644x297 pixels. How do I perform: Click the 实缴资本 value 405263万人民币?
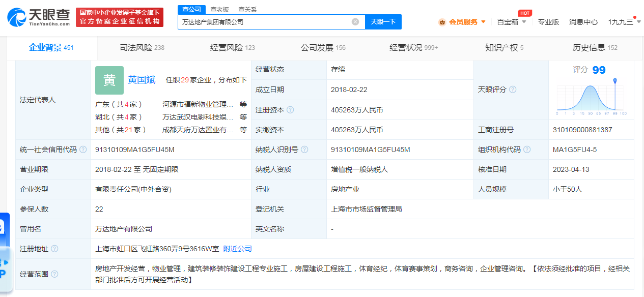tap(357, 130)
